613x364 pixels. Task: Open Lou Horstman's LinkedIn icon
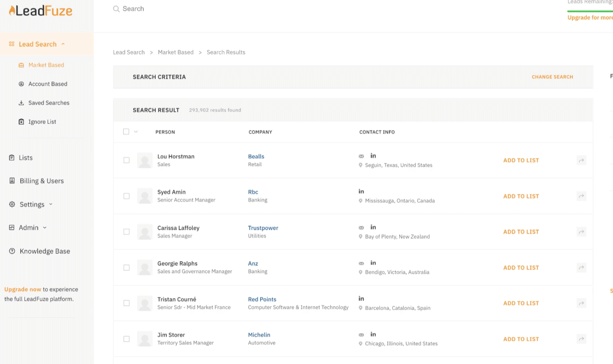[x=373, y=156]
